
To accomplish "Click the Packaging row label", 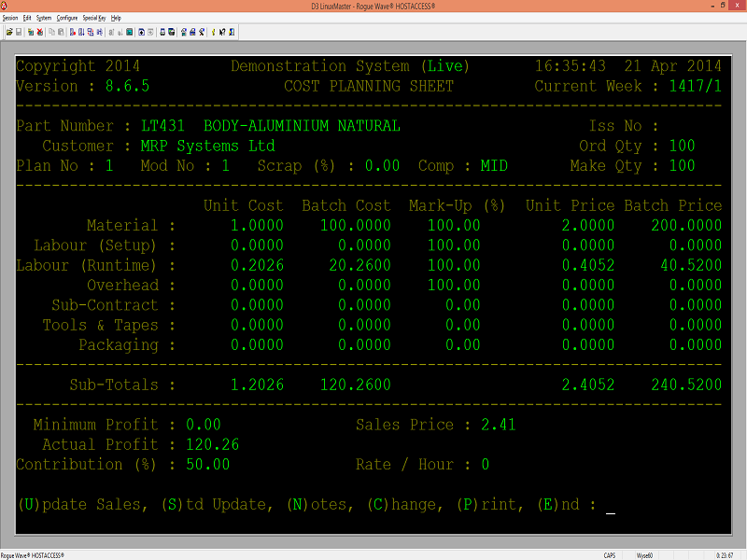I will [119, 345].
